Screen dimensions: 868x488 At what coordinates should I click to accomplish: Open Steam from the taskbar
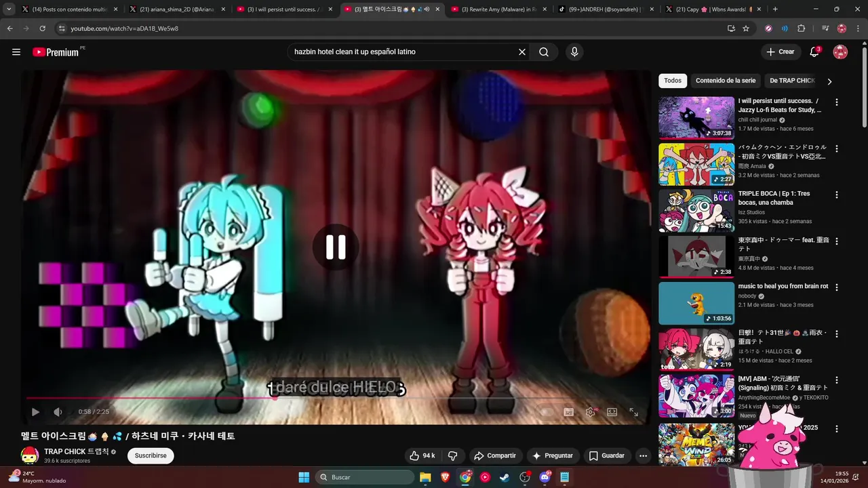505,477
